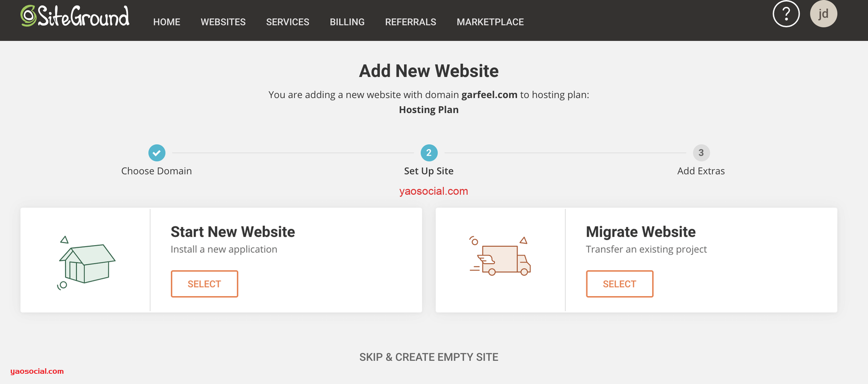
Task: Click the step 2 Set Up Site circle
Action: point(429,153)
